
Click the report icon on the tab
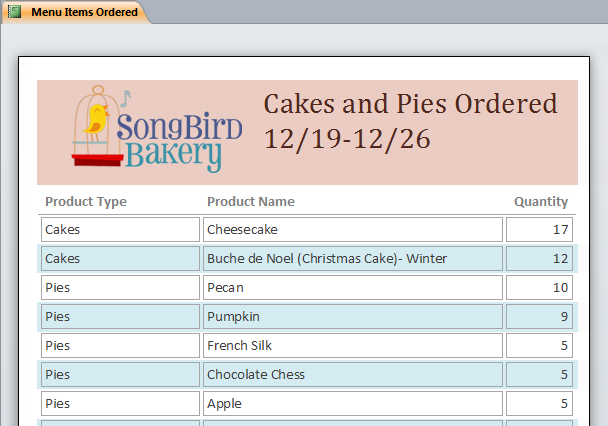14,12
